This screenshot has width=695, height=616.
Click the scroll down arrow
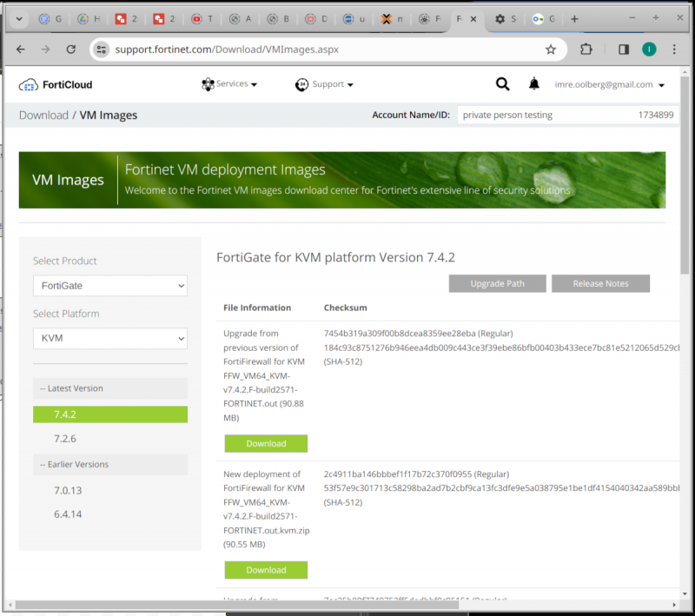pos(685,594)
